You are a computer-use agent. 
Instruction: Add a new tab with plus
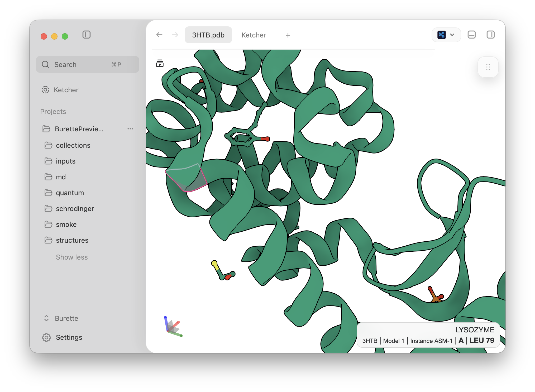click(288, 35)
